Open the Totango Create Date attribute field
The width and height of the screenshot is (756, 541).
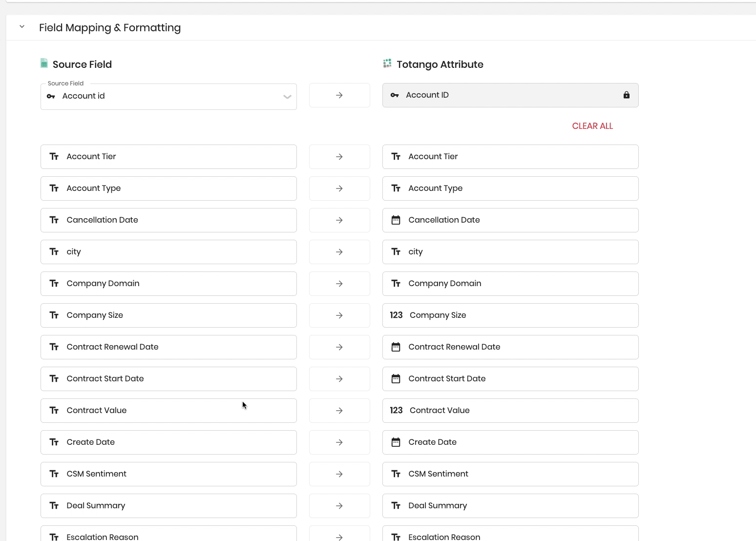pos(510,442)
